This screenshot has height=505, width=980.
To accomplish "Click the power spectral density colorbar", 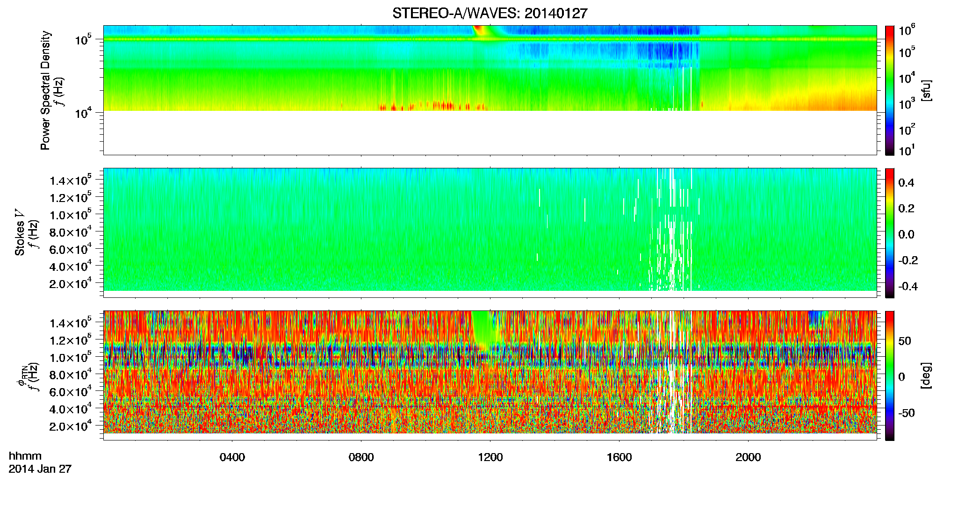I will [890, 90].
